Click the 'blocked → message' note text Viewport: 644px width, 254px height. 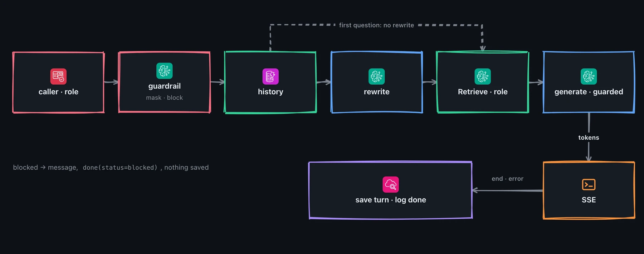tap(45, 168)
